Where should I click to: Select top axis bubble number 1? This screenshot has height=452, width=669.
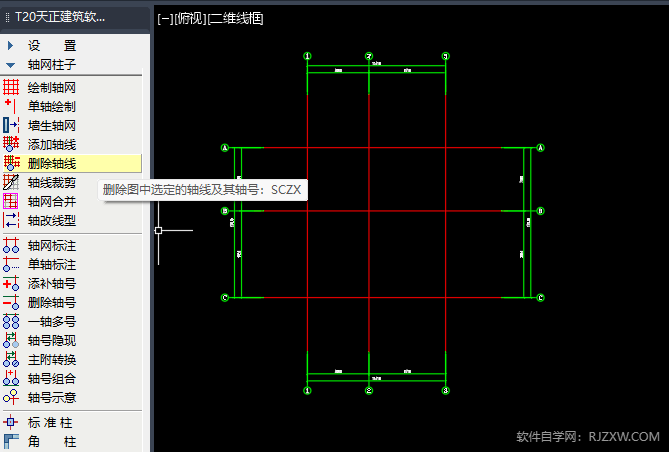click(307, 56)
